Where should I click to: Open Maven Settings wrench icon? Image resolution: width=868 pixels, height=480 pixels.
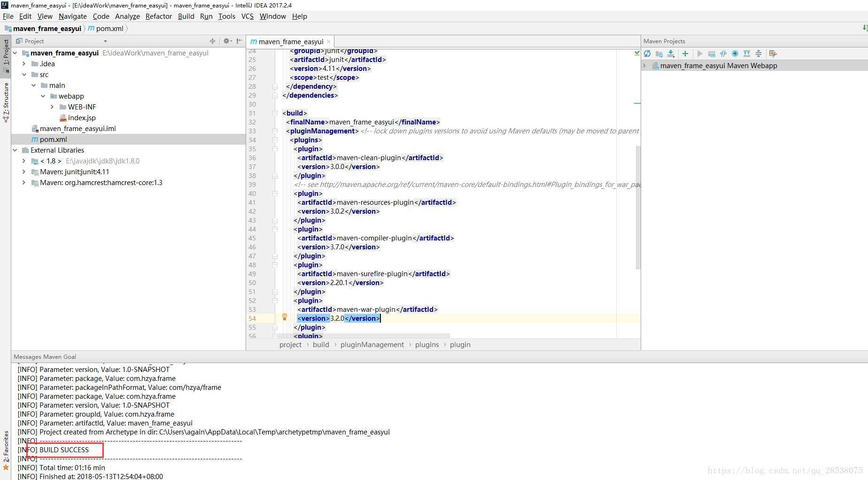tap(773, 54)
